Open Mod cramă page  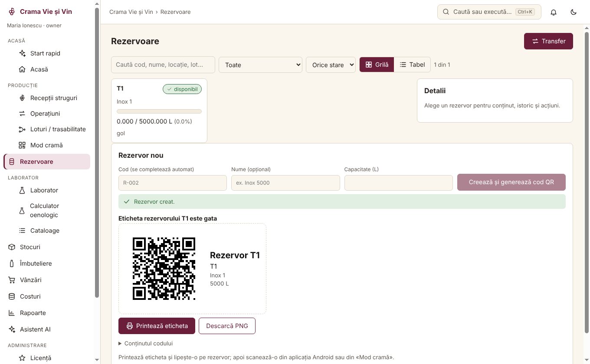pos(47,145)
